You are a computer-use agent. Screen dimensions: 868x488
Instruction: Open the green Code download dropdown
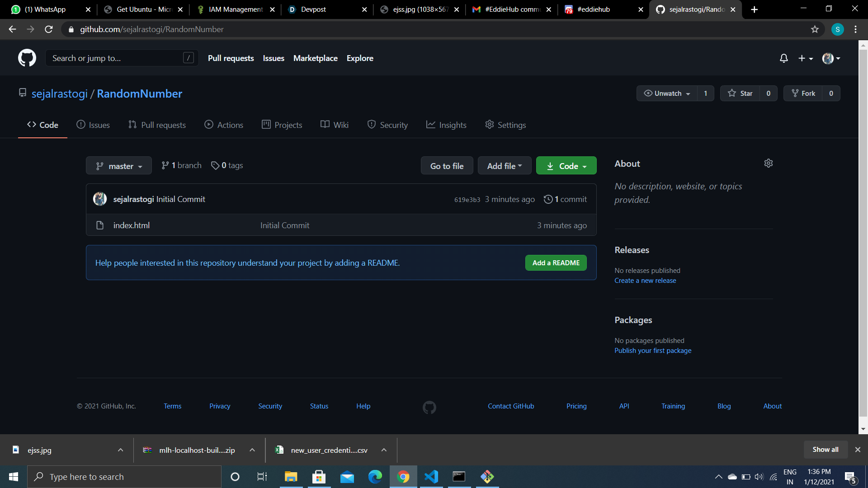566,166
